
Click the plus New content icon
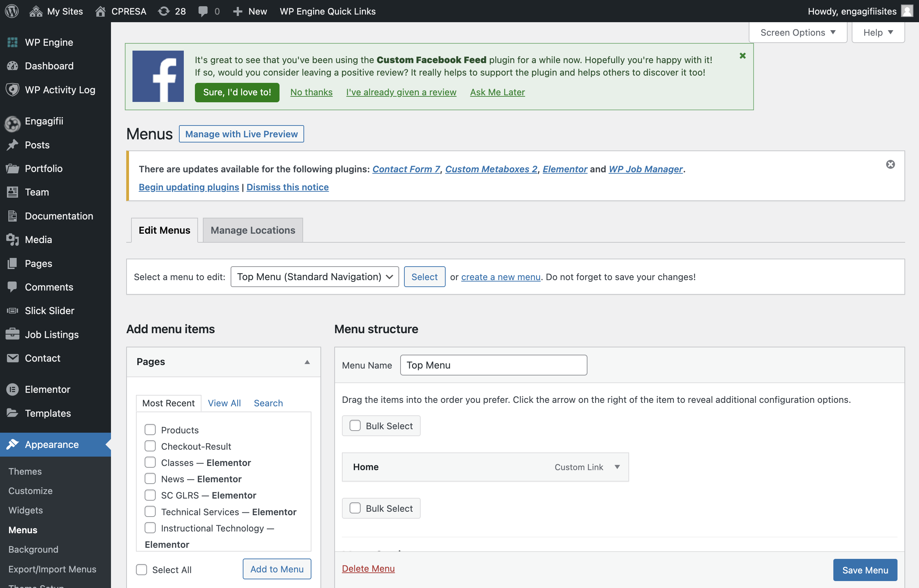point(238,11)
